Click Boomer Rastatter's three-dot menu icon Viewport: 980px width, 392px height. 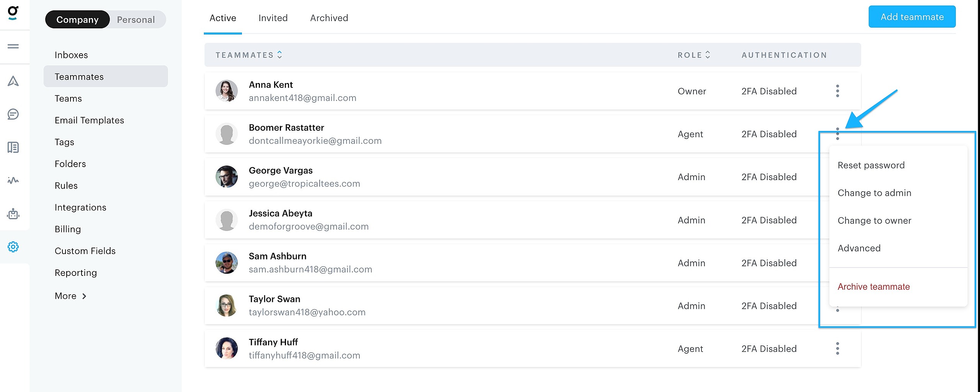(838, 134)
